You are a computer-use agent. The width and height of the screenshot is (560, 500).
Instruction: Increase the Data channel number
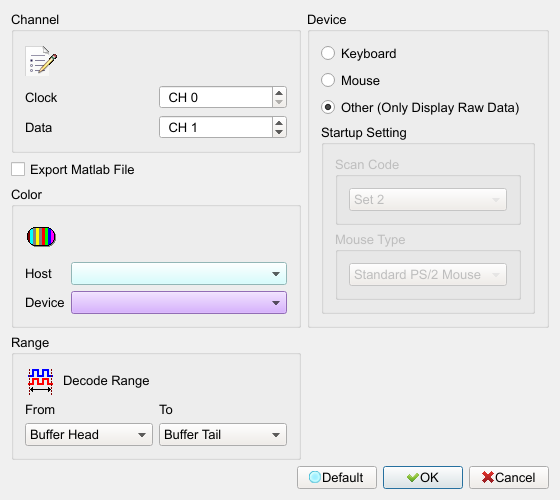pos(279,122)
